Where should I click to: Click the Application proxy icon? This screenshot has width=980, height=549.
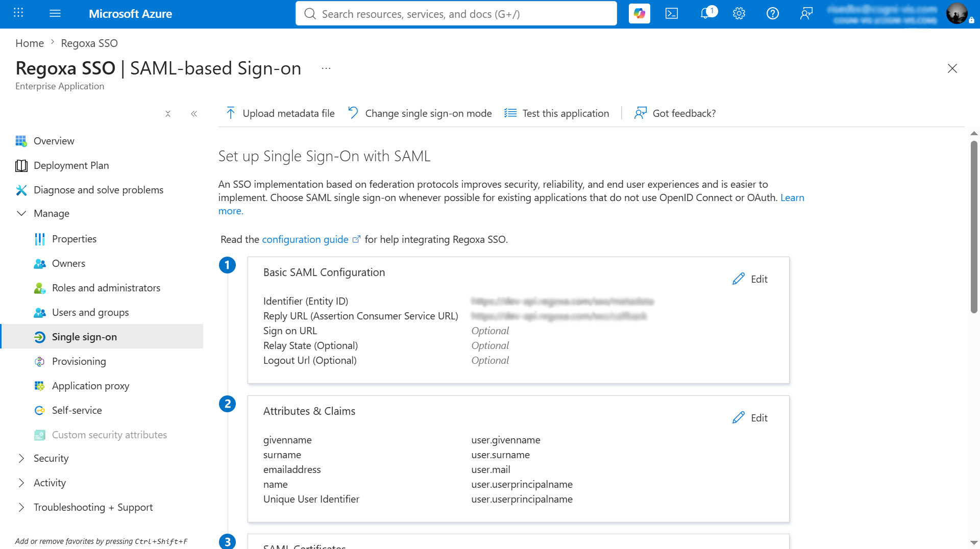pos(39,386)
